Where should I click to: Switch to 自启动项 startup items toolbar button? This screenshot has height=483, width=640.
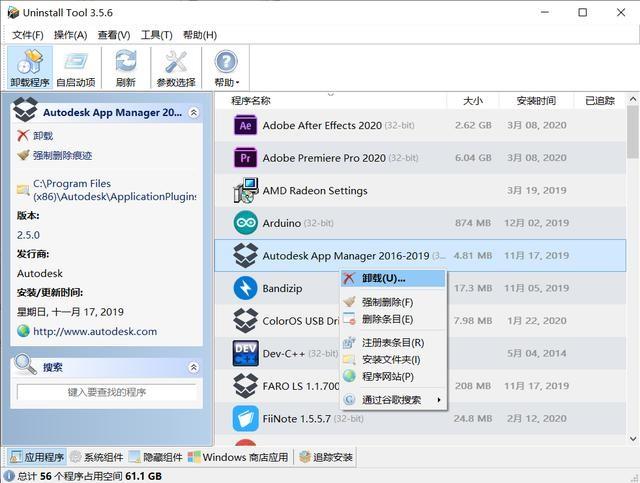[x=76, y=67]
